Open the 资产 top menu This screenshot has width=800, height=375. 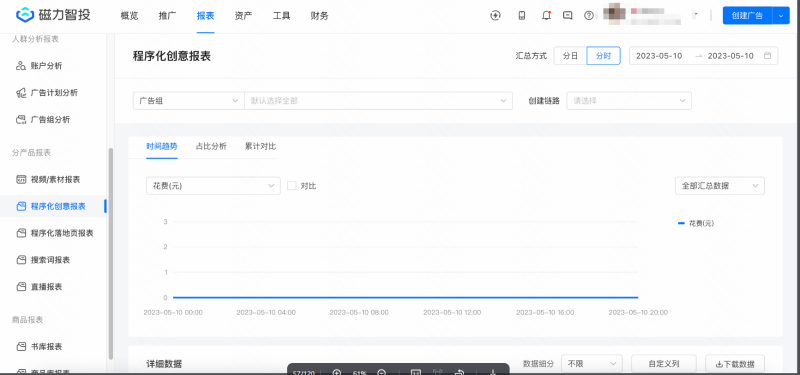tap(243, 16)
